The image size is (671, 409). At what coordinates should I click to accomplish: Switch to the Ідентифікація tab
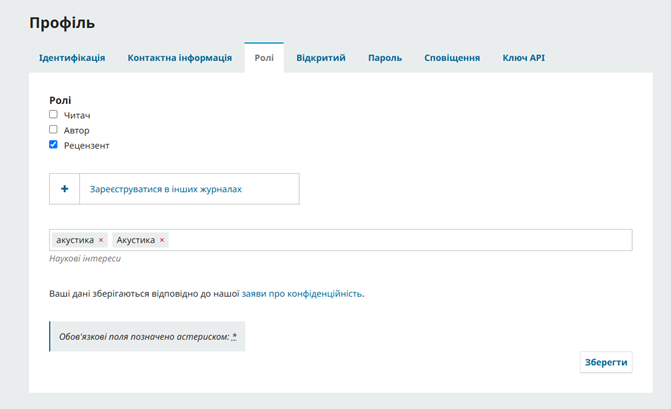(x=72, y=58)
